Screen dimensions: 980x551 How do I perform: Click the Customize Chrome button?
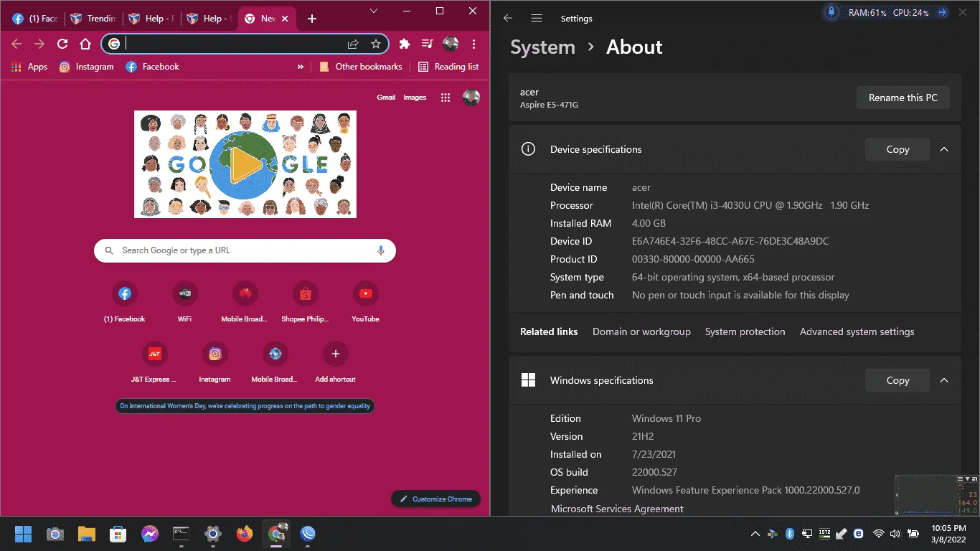coord(435,499)
